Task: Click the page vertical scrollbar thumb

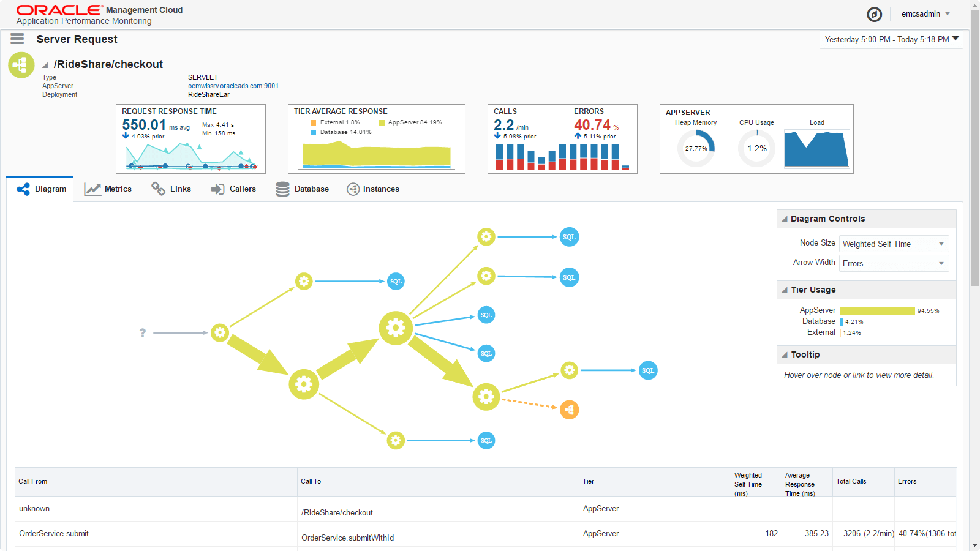Action: coord(975,149)
